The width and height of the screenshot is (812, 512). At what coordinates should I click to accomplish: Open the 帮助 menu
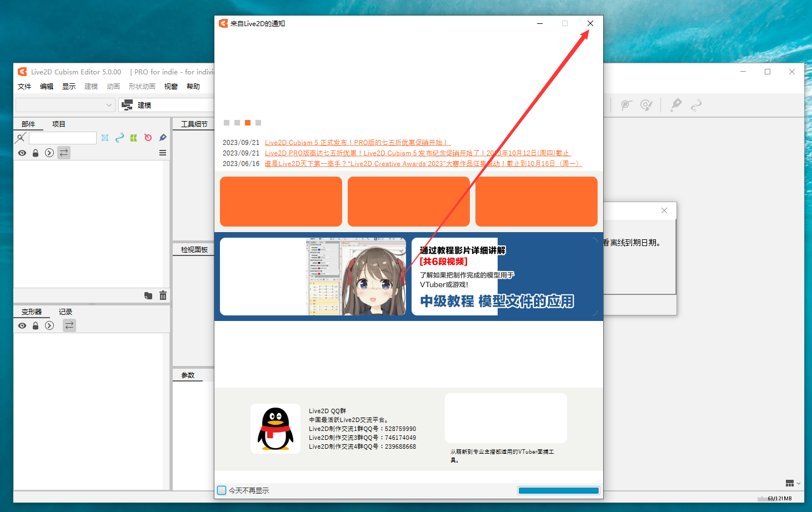click(193, 87)
